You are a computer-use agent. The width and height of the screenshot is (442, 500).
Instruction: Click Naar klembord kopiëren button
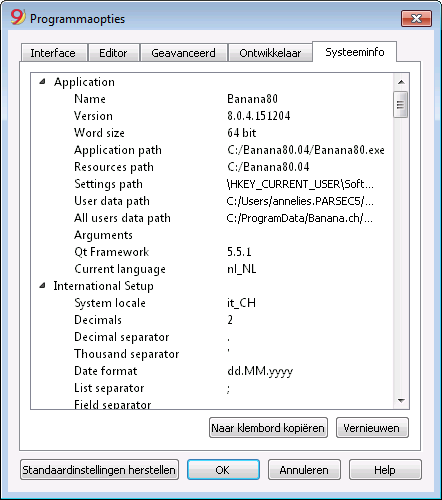[x=268, y=428]
